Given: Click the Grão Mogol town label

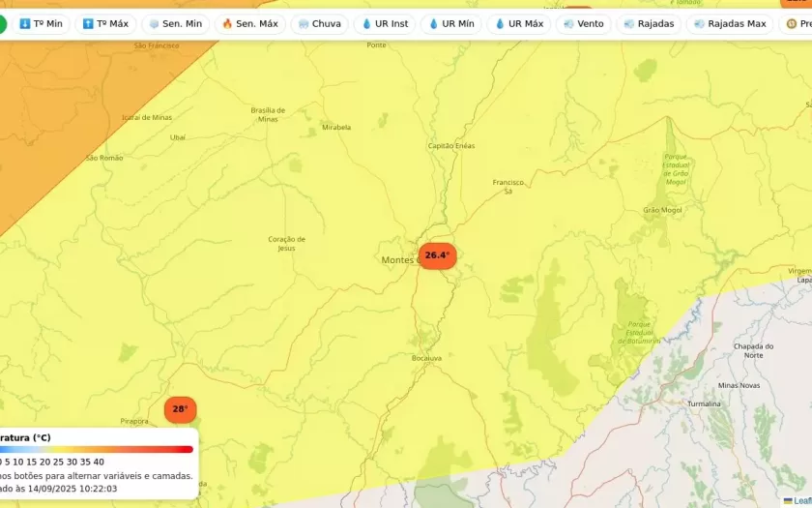Looking at the screenshot, I should pos(662,210).
